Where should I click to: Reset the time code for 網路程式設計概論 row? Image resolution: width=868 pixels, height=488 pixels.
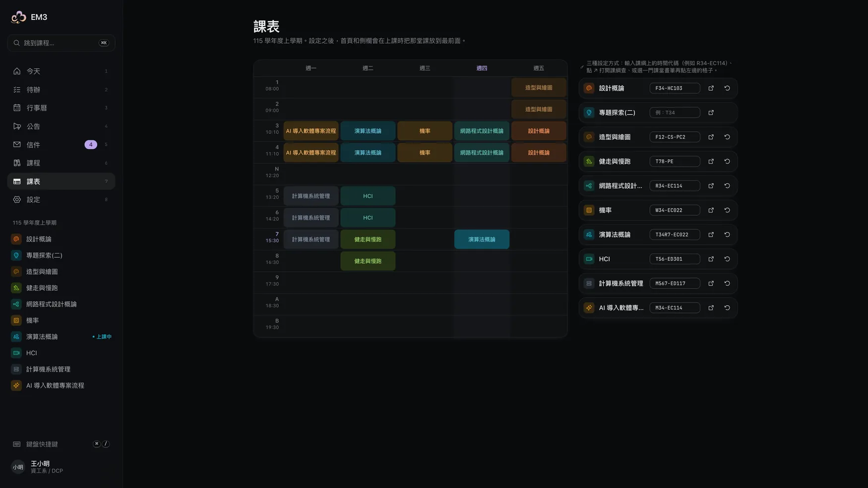(x=727, y=185)
